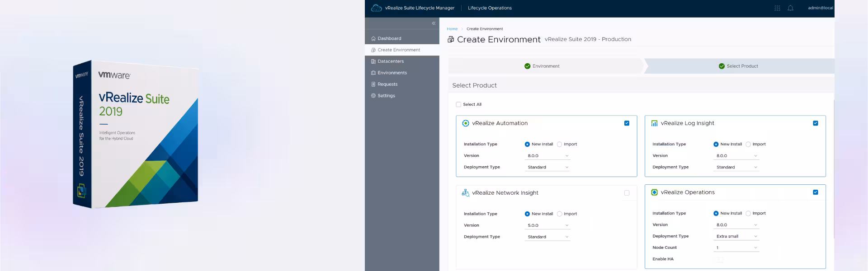Click the vRealize Network Insight product icon
The image size is (868, 271).
tap(465, 193)
